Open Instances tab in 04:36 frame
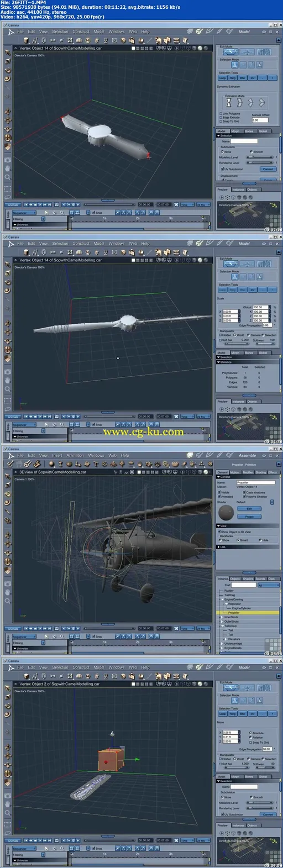Screen dimensions: 283x868 (238, 402)
